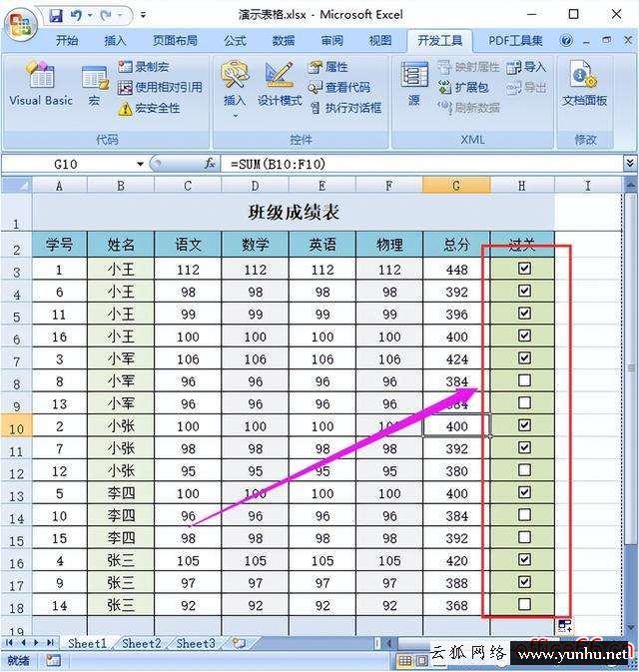Open the Visual Basic editor

coord(41,84)
